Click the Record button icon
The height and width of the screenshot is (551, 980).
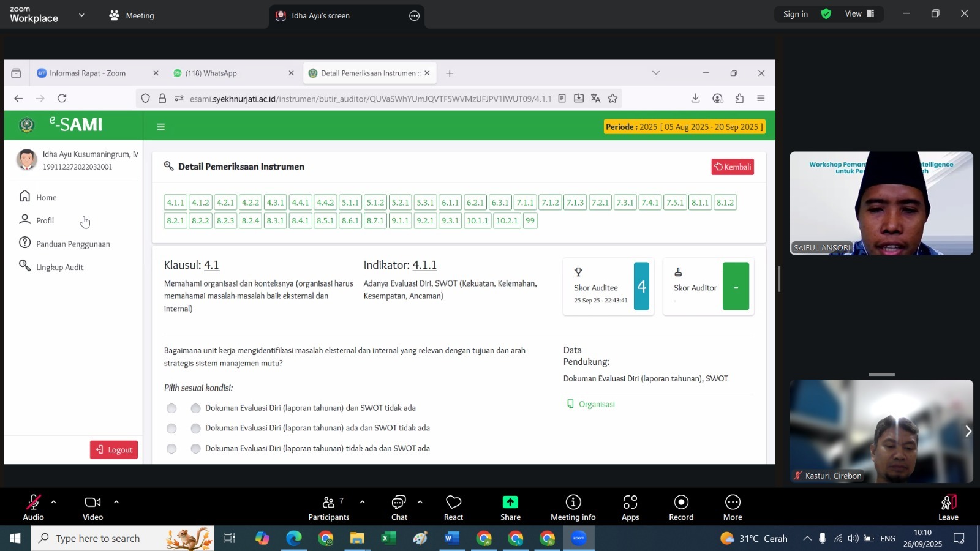click(x=681, y=503)
